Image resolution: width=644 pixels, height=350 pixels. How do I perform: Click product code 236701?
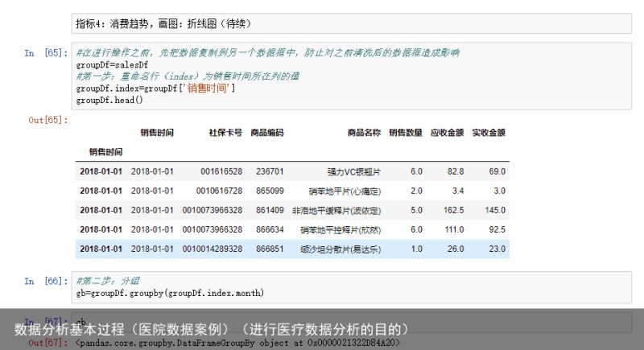270,171
